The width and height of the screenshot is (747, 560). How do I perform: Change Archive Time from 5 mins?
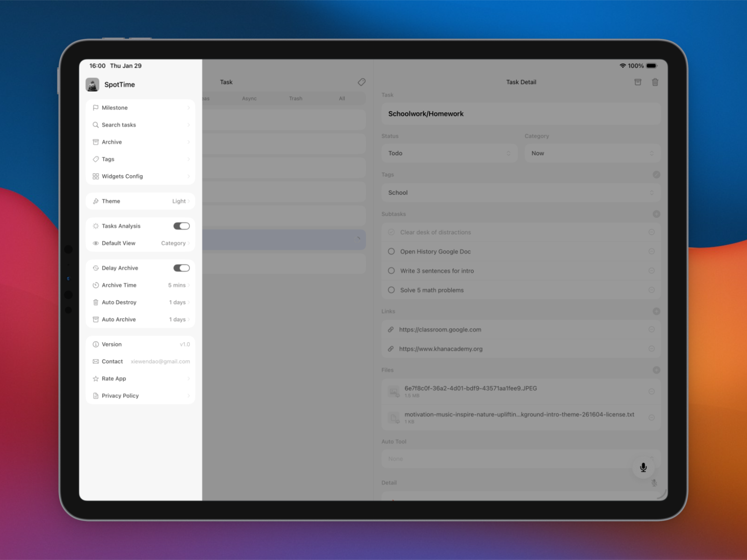click(179, 285)
